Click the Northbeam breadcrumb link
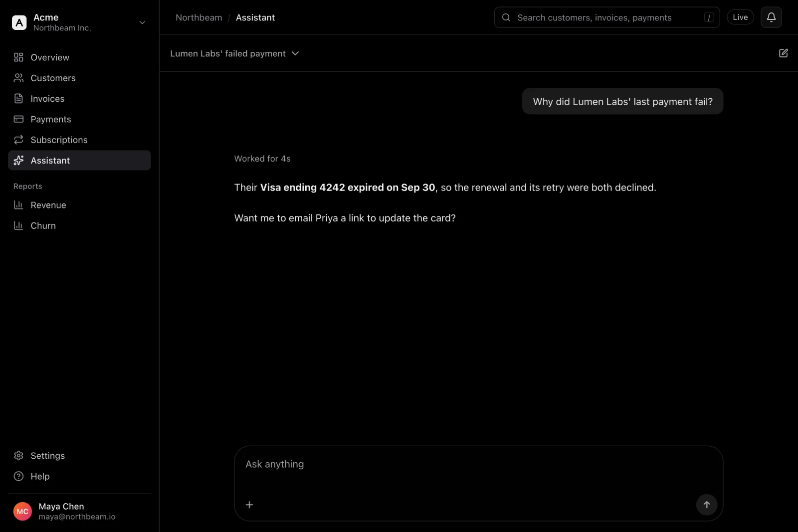 (199, 17)
